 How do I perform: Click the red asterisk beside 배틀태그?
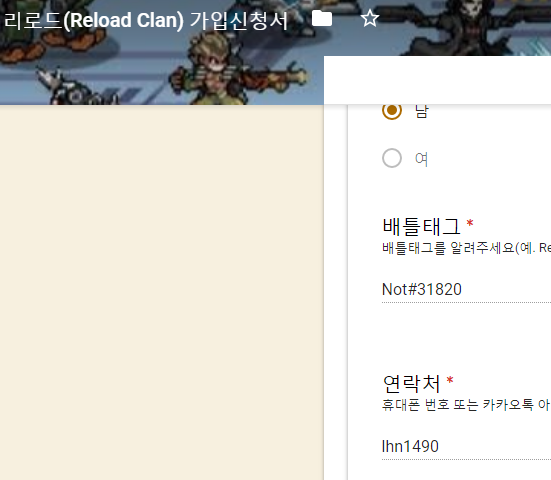tap(470, 223)
